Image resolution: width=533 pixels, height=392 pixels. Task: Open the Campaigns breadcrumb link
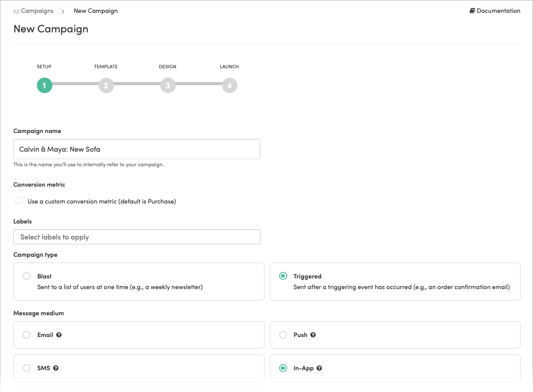37,11
